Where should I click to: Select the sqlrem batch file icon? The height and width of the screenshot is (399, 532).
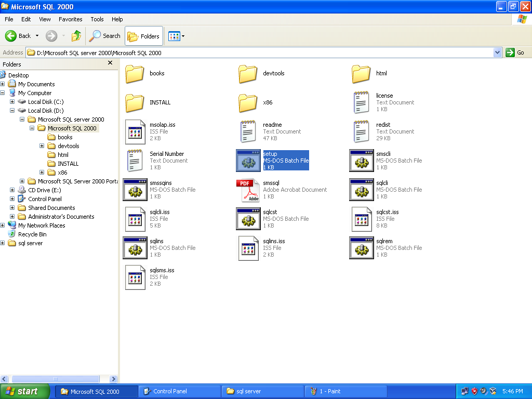coord(362,248)
